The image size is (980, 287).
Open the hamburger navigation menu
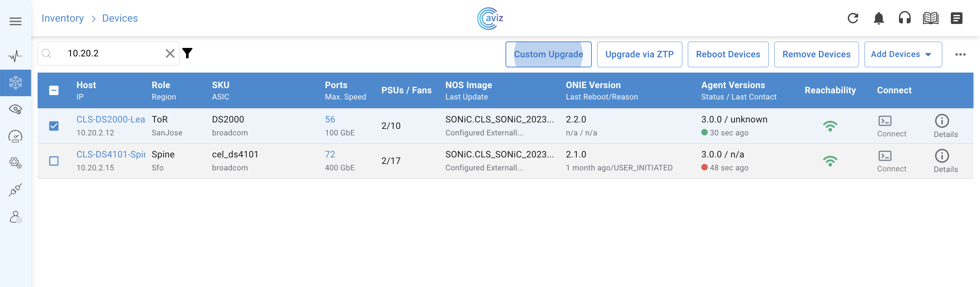(x=15, y=21)
